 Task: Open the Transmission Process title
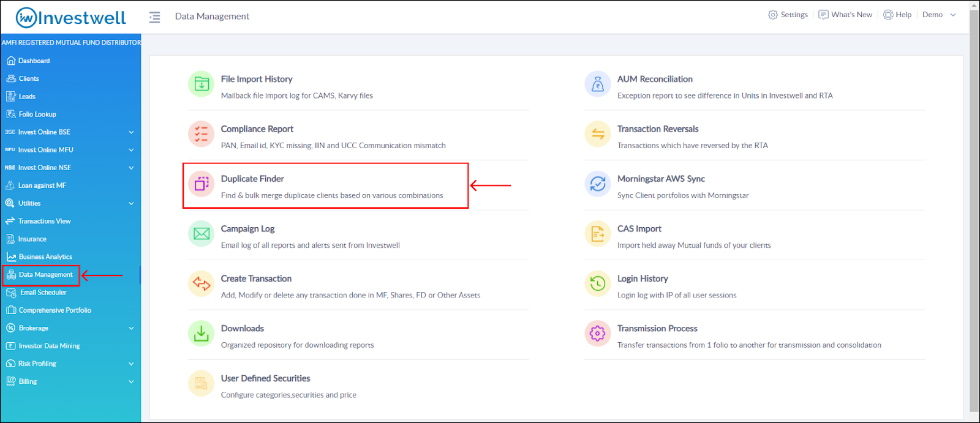[657, 329]
